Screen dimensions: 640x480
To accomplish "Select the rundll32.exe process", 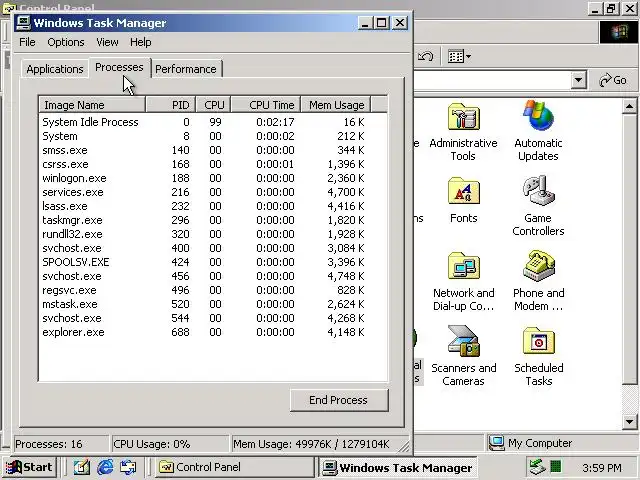I will coord(204,234).
